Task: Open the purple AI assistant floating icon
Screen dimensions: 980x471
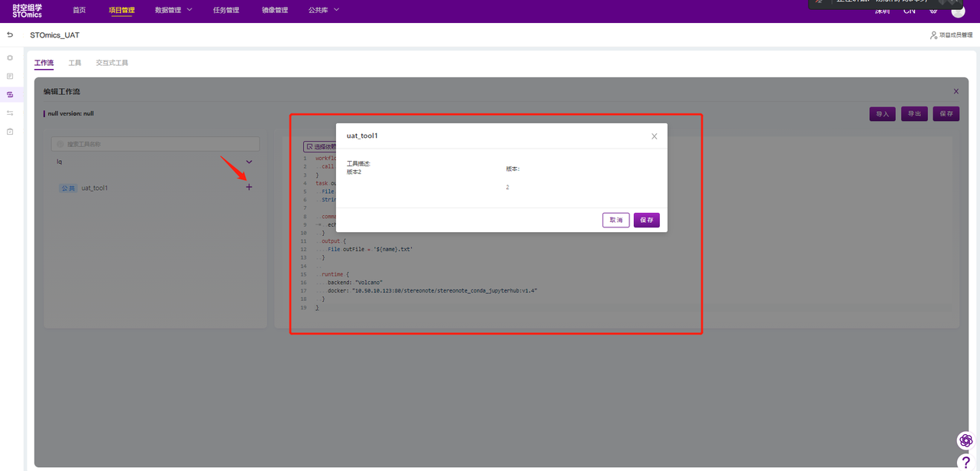Action: pyautogui.click(x=965, y=440)
